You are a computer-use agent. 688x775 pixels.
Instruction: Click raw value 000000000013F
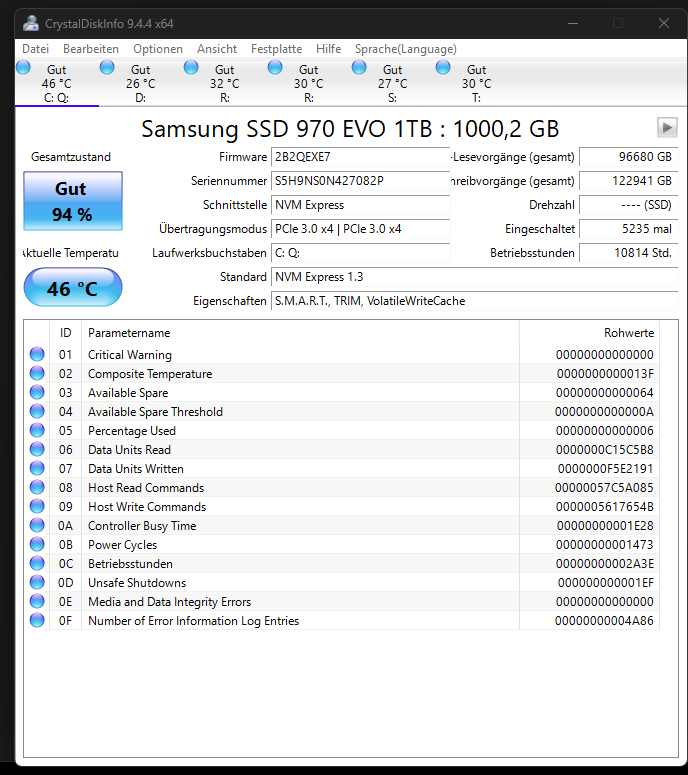point(605,374)
